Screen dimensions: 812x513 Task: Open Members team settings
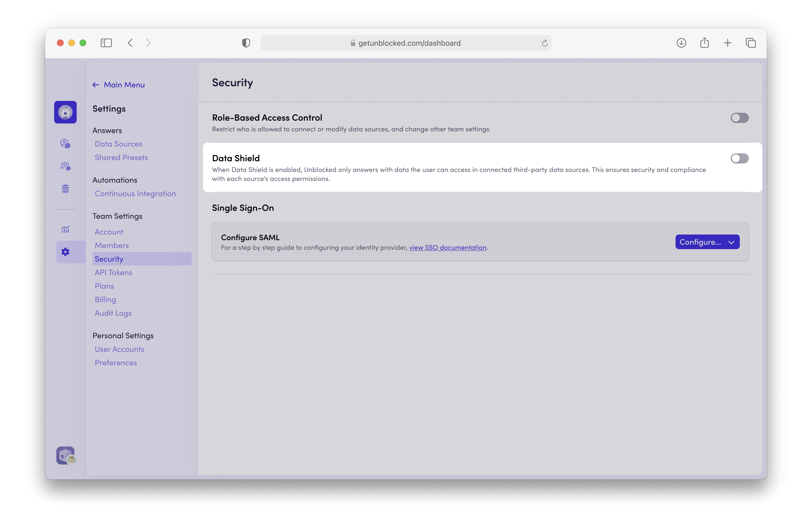coord(112,246)
